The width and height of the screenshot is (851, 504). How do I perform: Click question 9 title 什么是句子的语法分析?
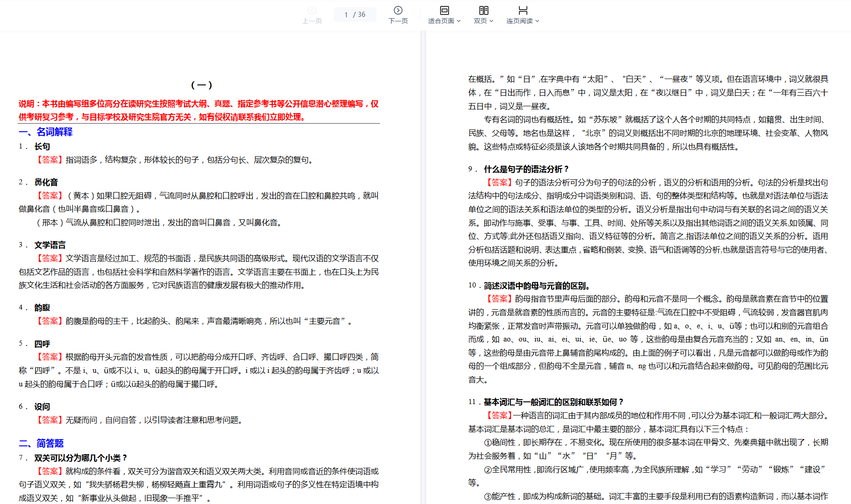tap(526, 169)
